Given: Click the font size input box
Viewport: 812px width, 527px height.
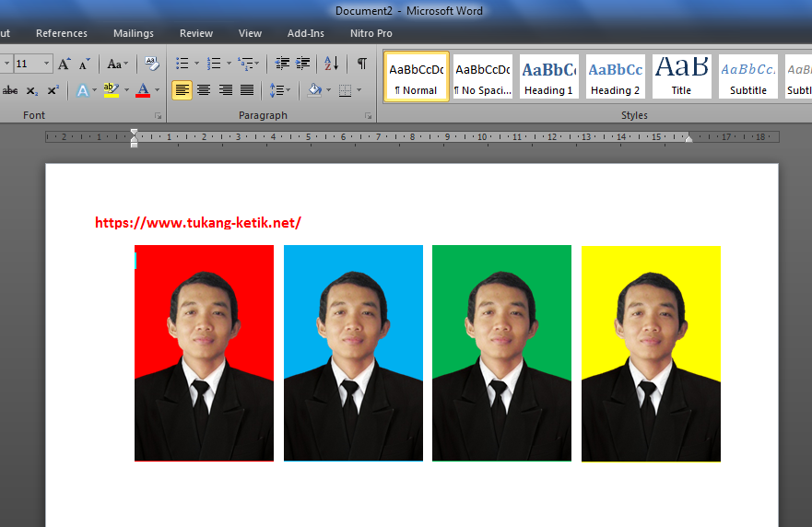Looking at the screenshot, I should coord(28,64).
